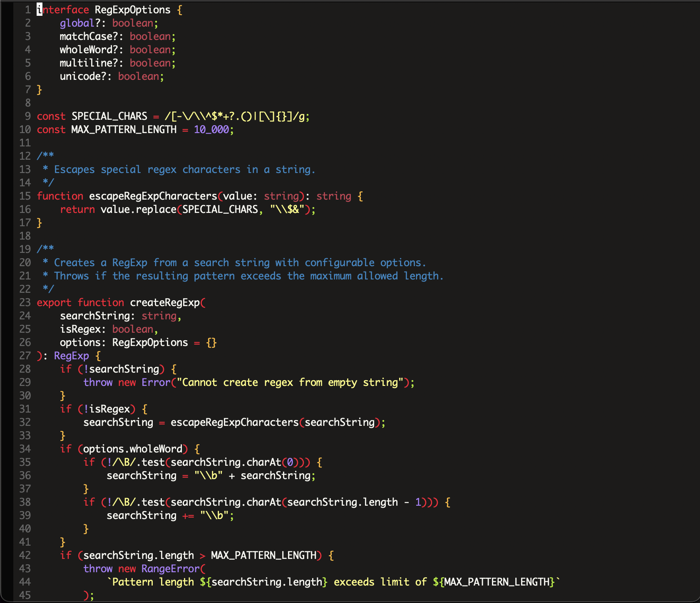Click 'MAX_PATTERN_LENGTH' declaration on line 10

tap(124, 129)
